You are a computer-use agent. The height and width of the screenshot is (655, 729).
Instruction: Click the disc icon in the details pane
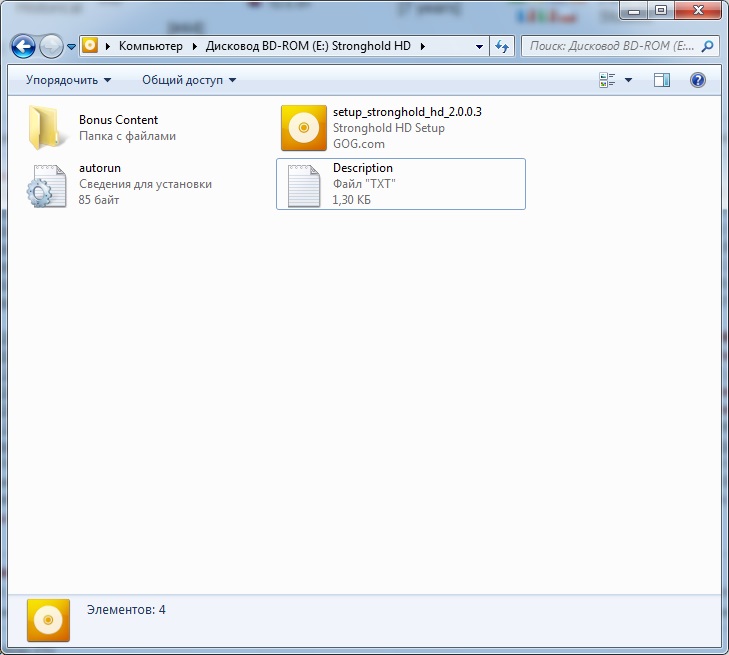[48, 620]
